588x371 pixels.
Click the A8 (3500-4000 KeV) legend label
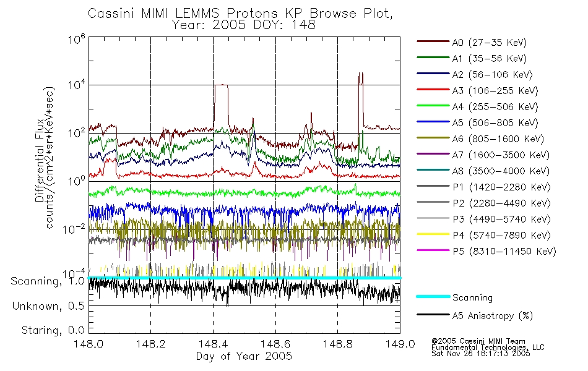[x=501, y=171]
